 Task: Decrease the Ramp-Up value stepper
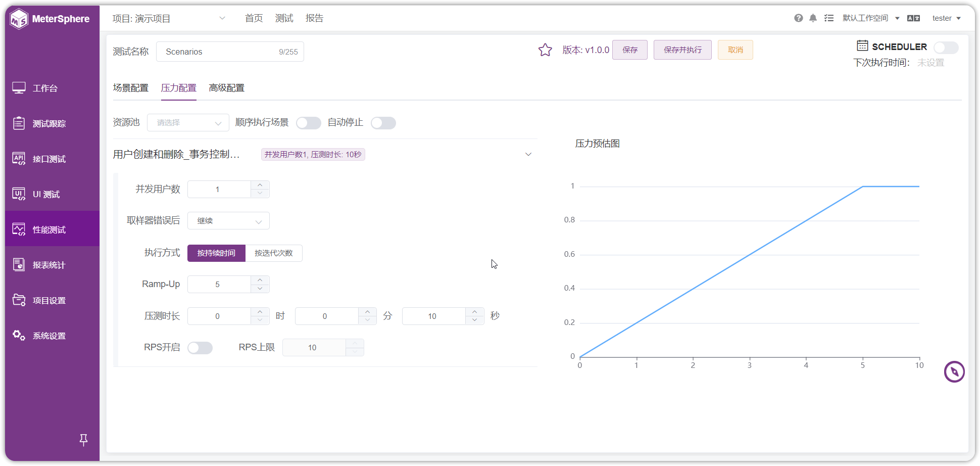pyautogui.click(x=260, y=289)
